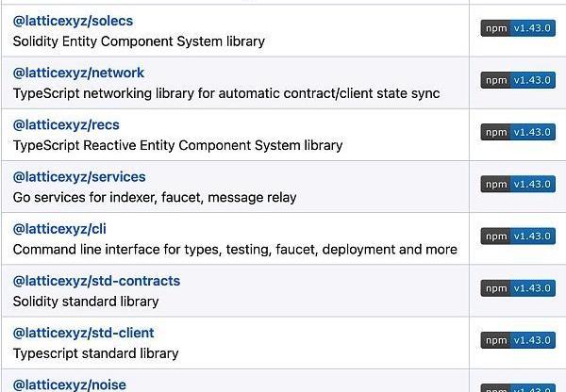Screen dimensions: 566x392
Task: Open the @latticexyz/recs package link
Action: (66, 124)
